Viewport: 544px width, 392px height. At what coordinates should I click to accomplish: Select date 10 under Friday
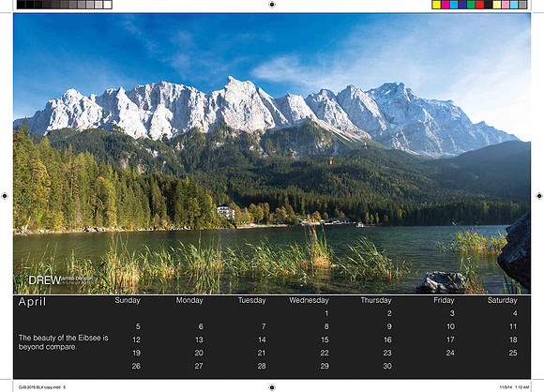(450, 326)
